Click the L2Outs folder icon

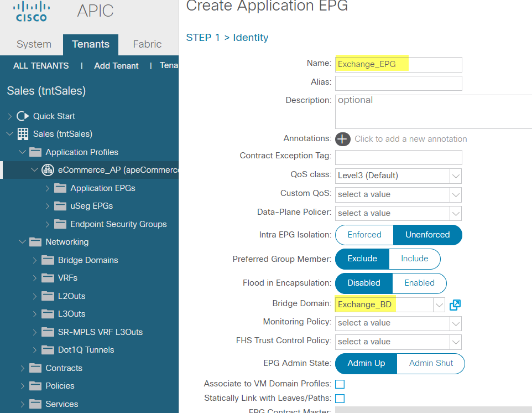click(48, 296)
